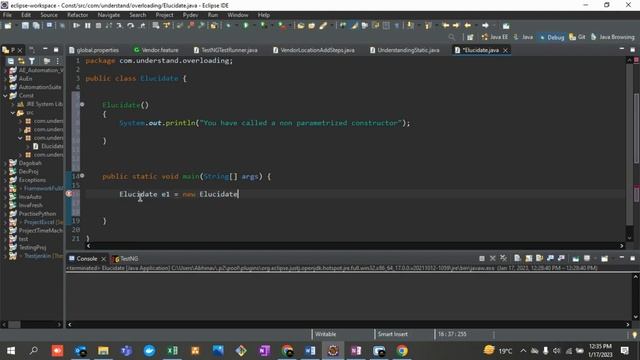
Task: Switch to the Java EE perspective
Action: pyautogui.click(x=494, y=37)
